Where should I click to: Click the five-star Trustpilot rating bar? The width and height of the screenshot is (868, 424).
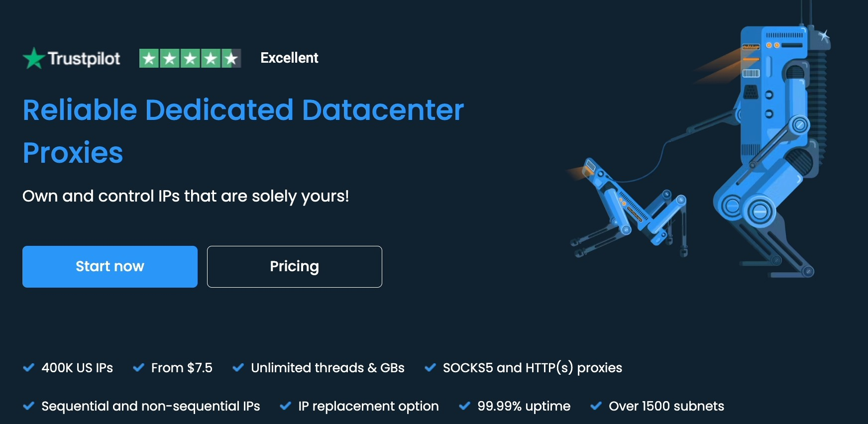[191, 58]
